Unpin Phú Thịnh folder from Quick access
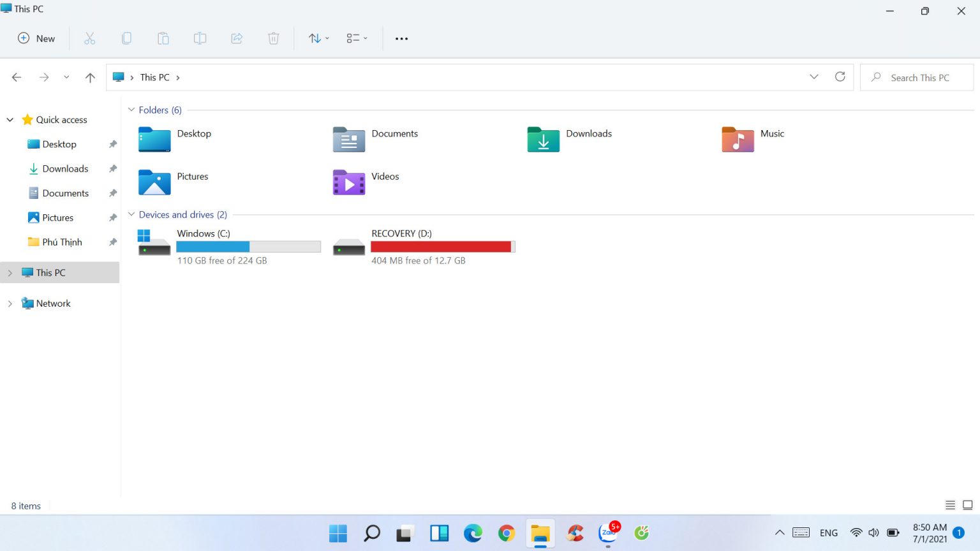The image size is (980, 551). coord(113,242)
